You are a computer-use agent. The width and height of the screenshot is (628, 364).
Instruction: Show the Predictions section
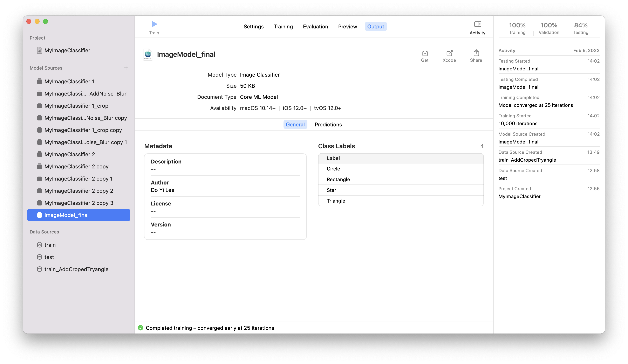(328, 125)
